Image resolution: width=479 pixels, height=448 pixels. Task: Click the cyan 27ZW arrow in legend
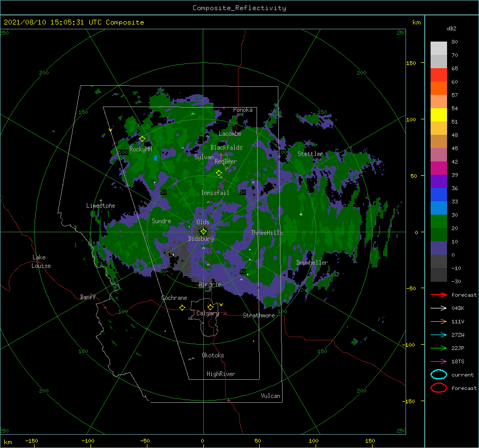pos(439,335)
